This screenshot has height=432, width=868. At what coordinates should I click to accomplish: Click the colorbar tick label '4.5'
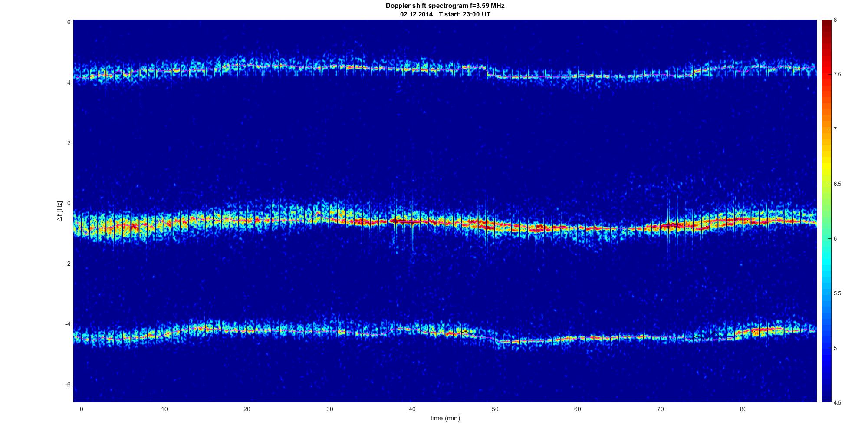837,402
